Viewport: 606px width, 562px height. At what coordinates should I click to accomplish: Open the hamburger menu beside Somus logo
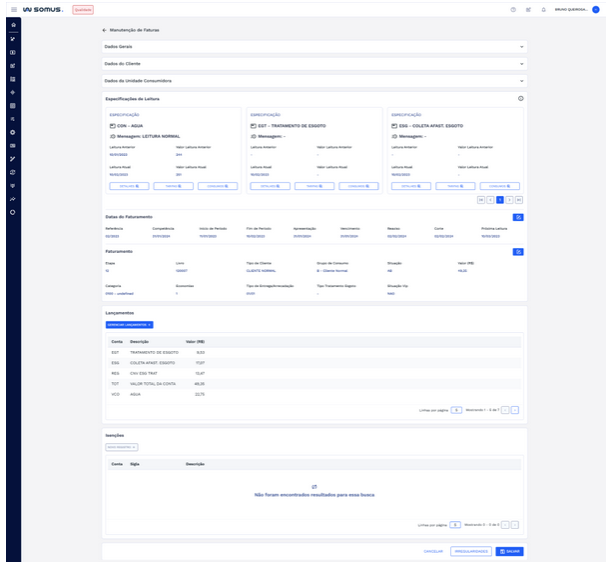click(x=12, y=9)
